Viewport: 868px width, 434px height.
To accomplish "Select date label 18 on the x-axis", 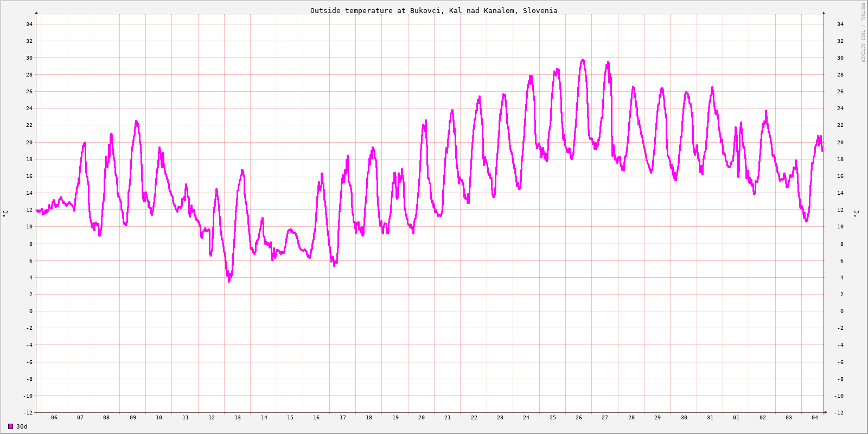I will tap(369, 418).
